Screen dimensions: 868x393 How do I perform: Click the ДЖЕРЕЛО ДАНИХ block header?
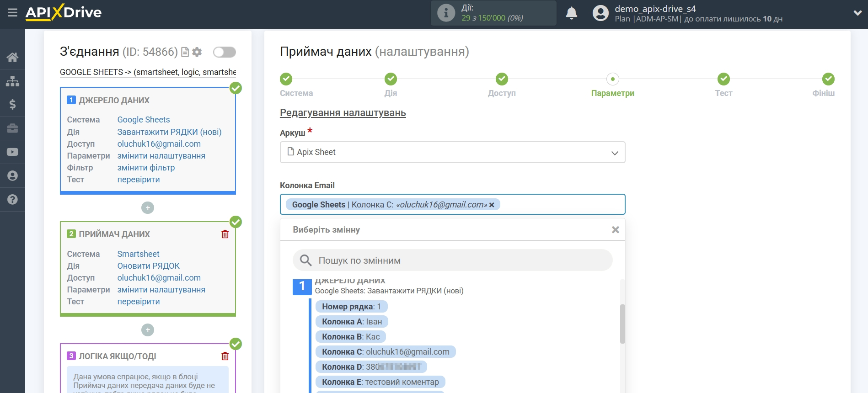click(114, 100)
